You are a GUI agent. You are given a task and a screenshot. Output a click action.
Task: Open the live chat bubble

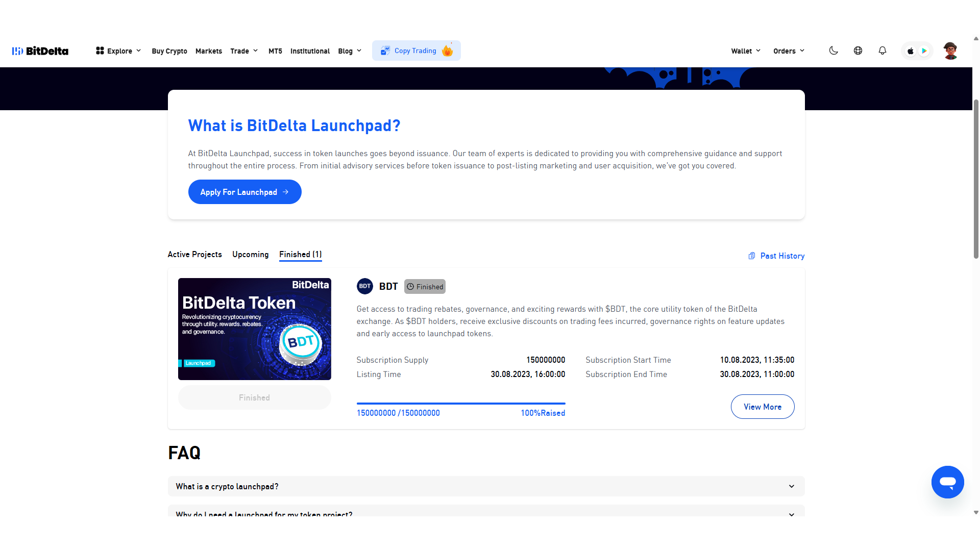coord(948,482)
